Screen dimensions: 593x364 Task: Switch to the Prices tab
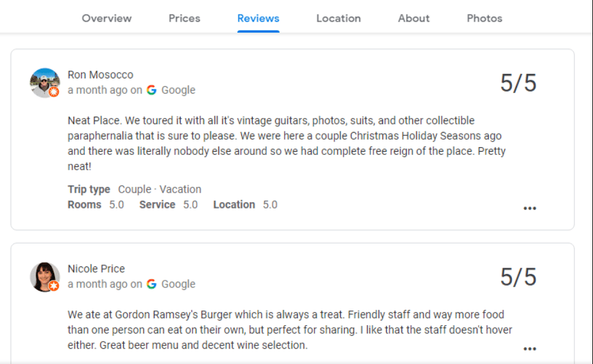pyautogui.click(x=184, y=18)
